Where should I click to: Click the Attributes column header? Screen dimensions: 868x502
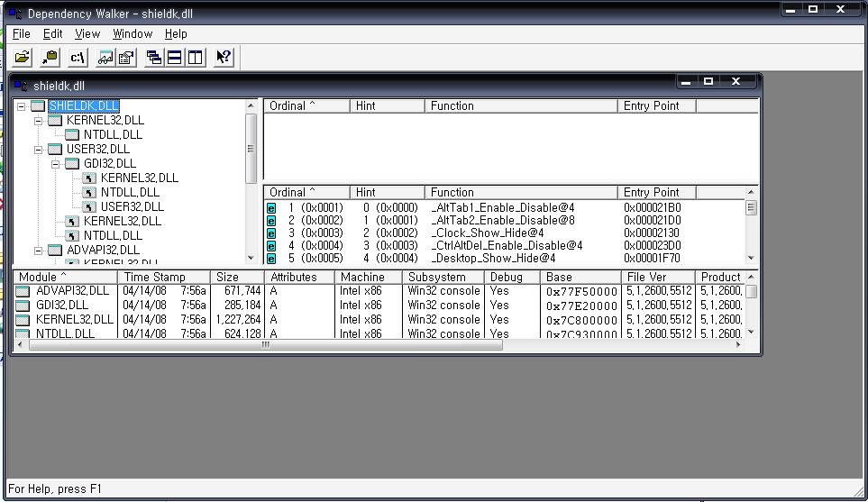coord(299,277)
